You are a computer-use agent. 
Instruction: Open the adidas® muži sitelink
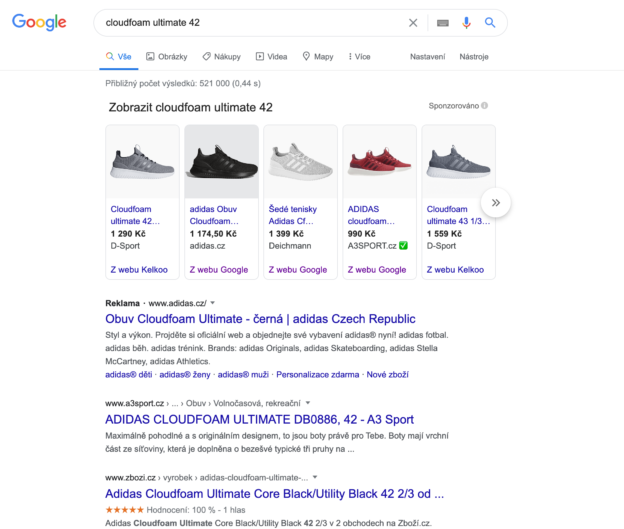click(x=243, y=375)
